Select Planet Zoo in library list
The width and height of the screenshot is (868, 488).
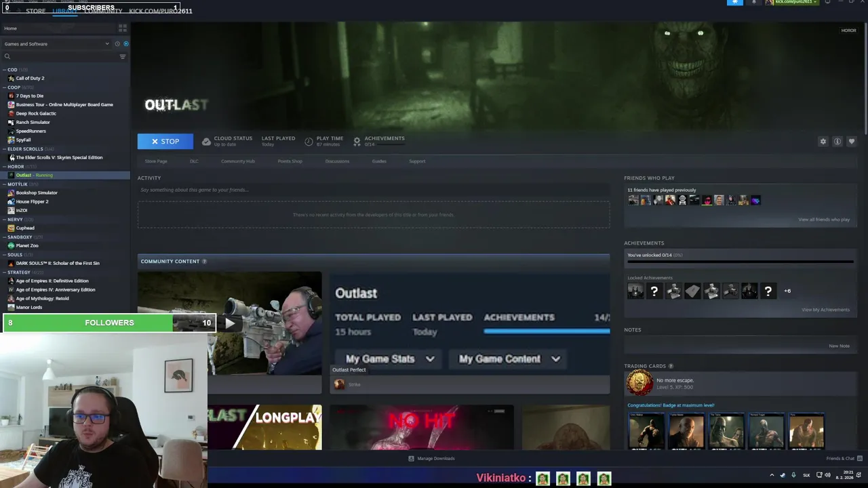(x=27, y=246)
